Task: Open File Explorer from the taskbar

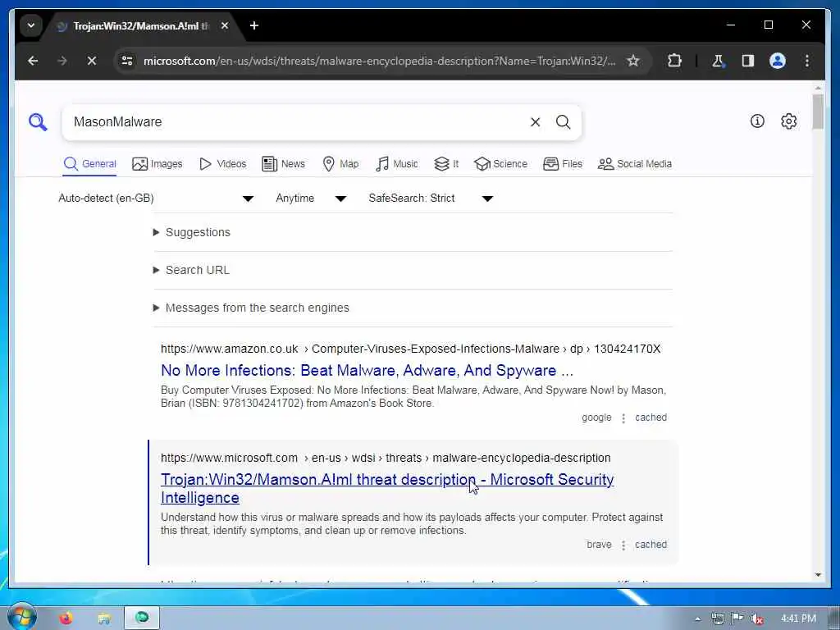Action: [x=104, y=619]
